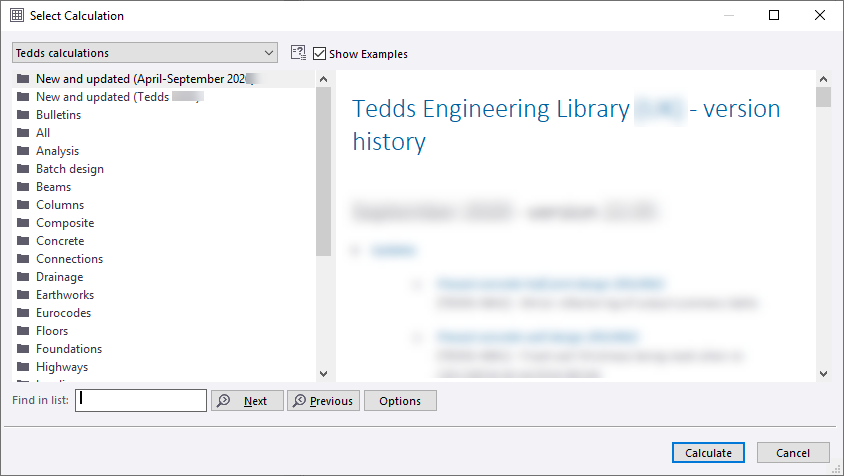Click the folder icon next to Highways
This screenshot has width=844, height=476.
coord(23,367)
